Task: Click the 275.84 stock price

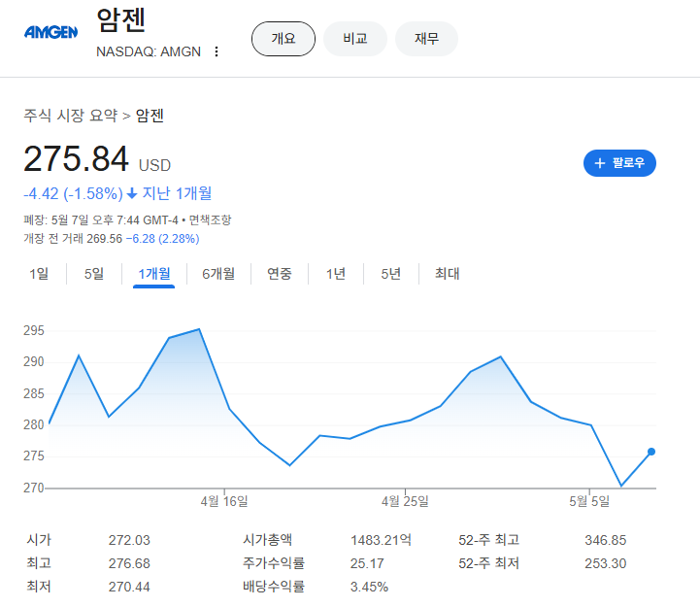Action: point(76,159)
